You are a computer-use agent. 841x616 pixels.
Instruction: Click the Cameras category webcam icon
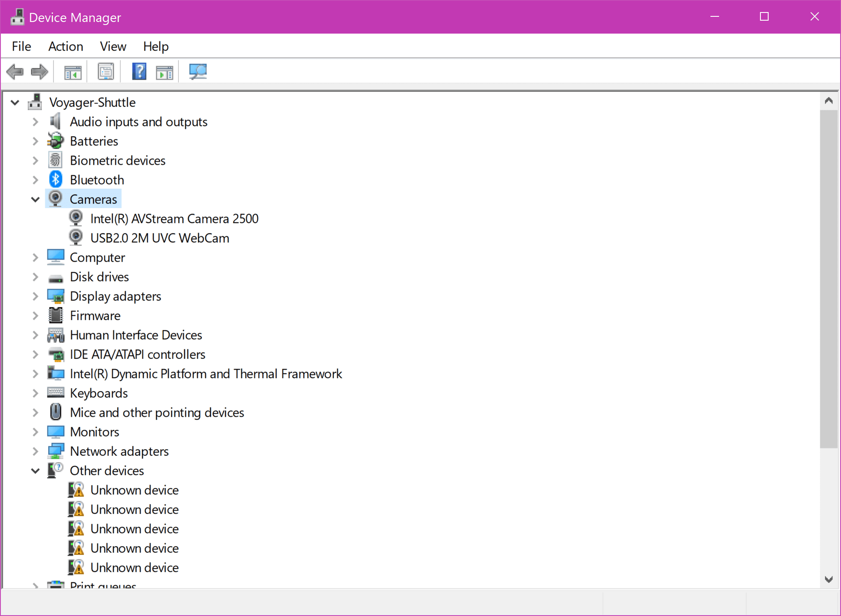56,199
